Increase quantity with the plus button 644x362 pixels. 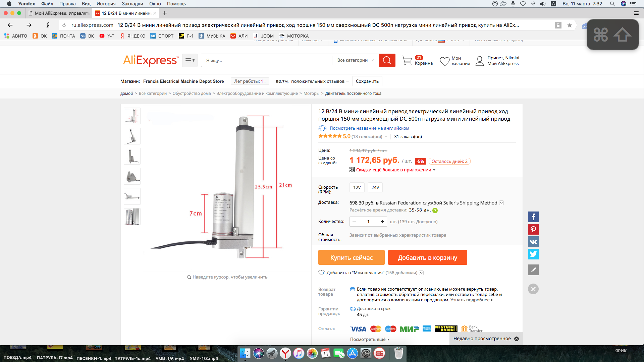tap(382, 222)
